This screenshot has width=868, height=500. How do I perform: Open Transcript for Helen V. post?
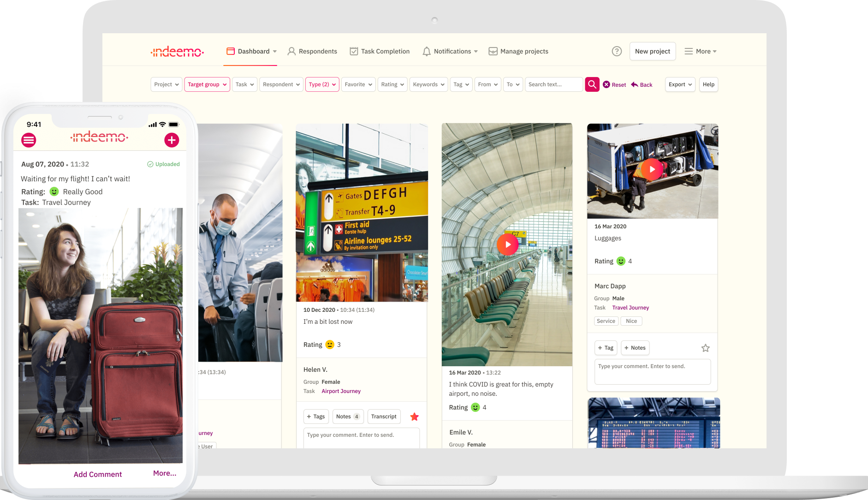[384, 417]
